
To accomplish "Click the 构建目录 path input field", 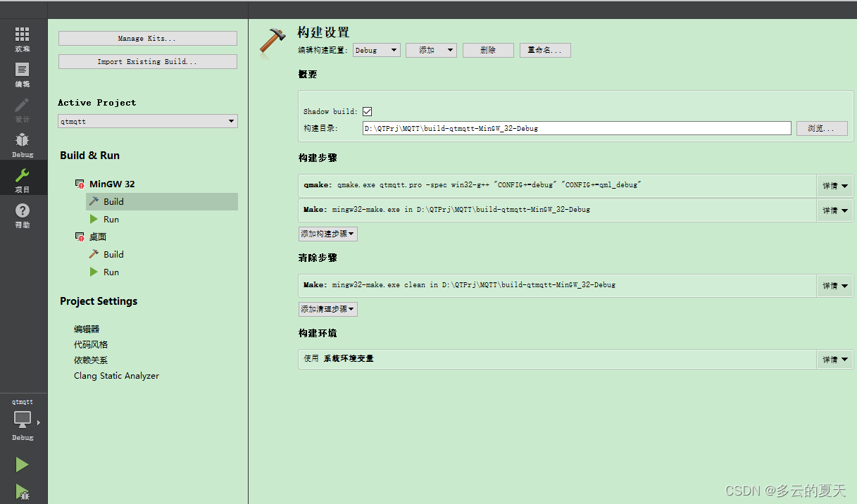I will [577, 128].
